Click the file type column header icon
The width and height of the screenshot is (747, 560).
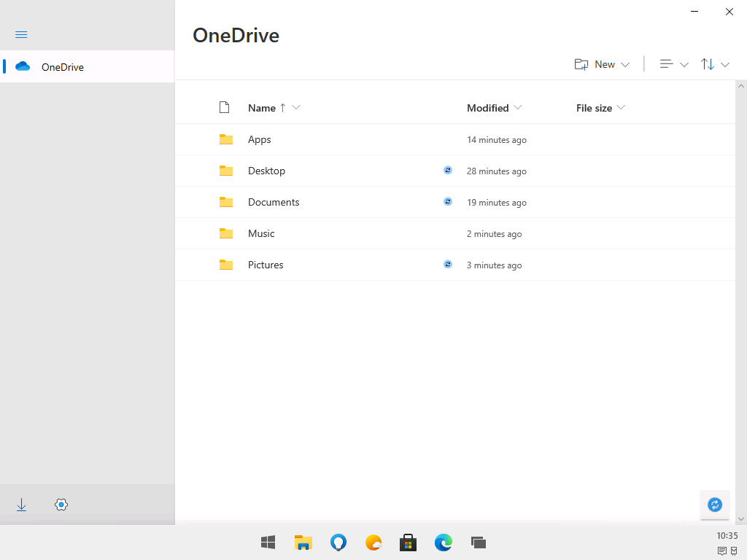coord(225,108)
